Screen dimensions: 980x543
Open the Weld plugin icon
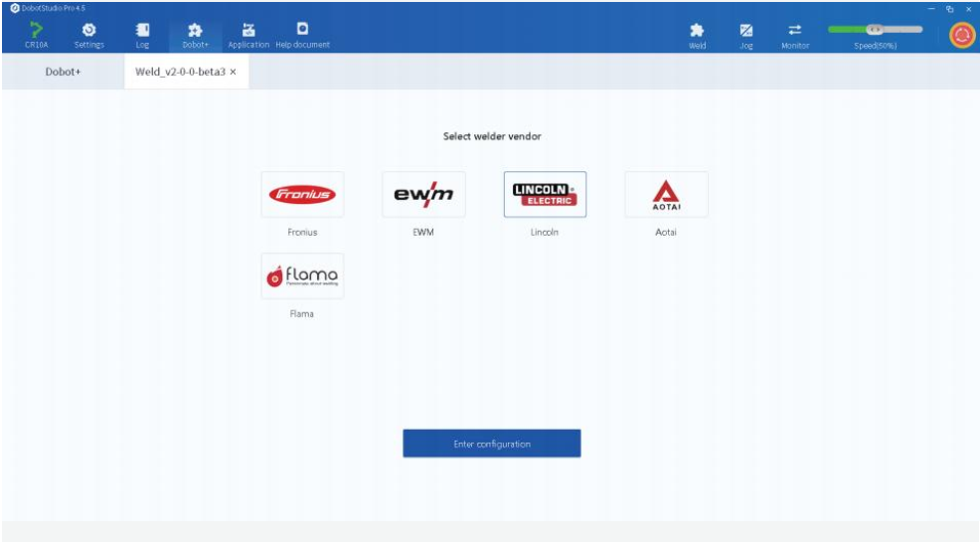tap(697, 36)
